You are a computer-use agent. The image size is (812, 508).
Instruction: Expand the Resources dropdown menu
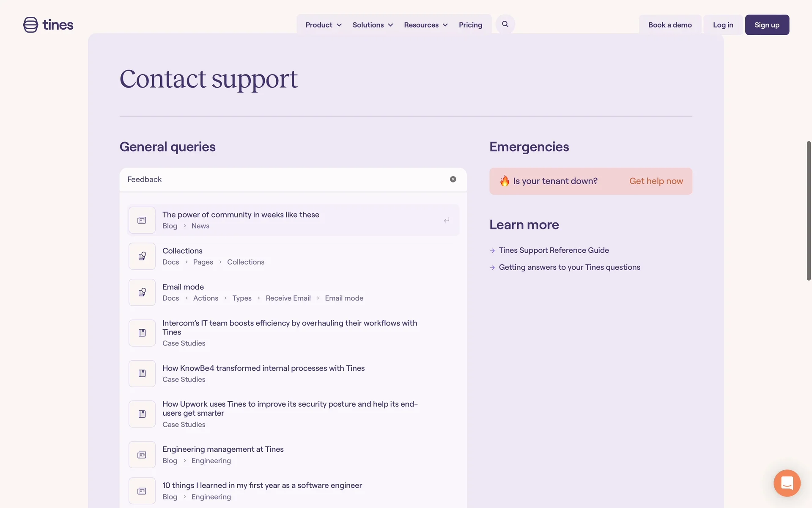pos(425,25)
